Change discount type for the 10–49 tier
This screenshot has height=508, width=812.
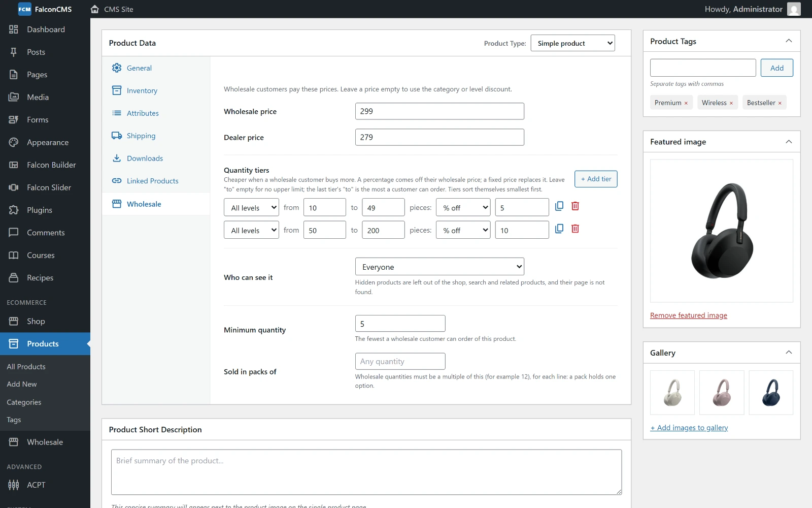463,207
